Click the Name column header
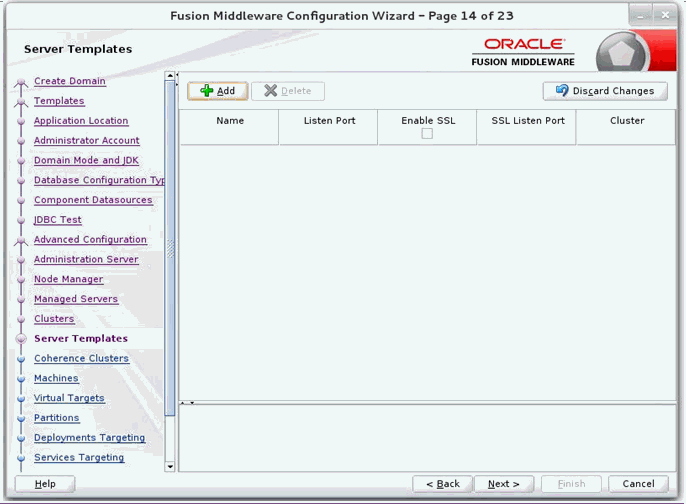The height and width of the screenshot is (504, 686). pyautogui.click(x=229, y=127)
